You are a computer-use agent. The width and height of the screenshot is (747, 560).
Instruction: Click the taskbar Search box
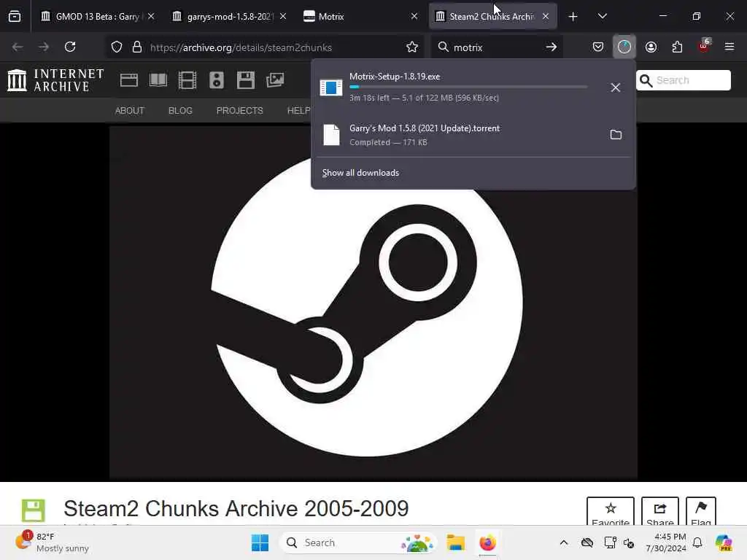(357, 542)
